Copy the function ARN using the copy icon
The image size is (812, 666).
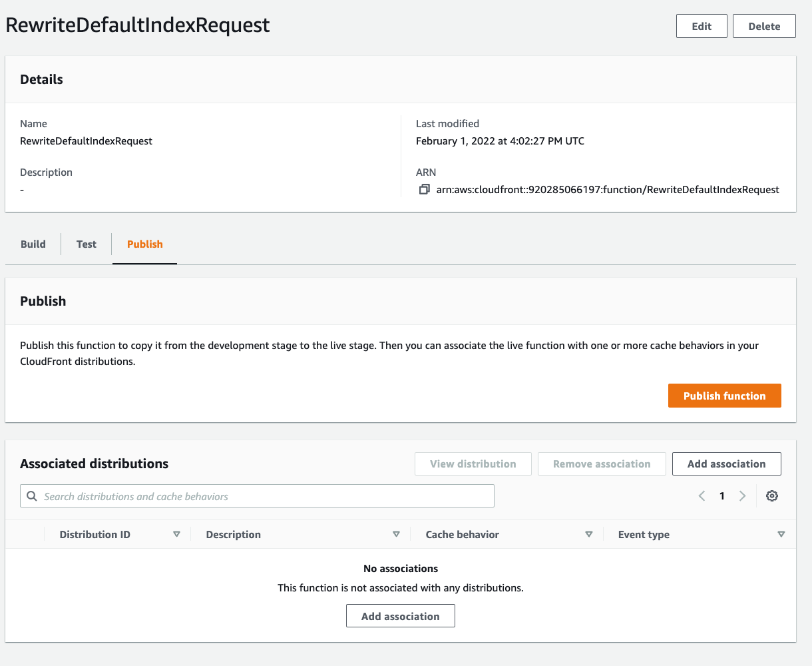point(424,189)
